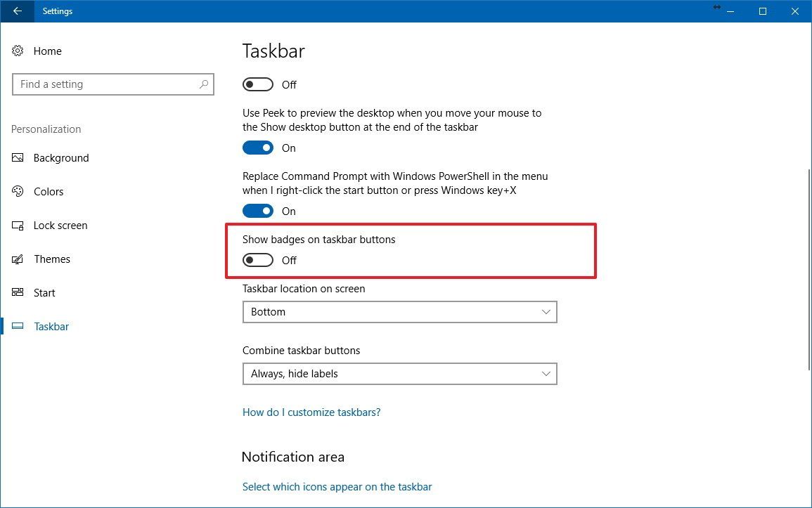This screenshot has width=812, height=508.
Task: Expand the Combine taskbar buttons dropdown
Action: pyautogui.click(x=399, y=373)
